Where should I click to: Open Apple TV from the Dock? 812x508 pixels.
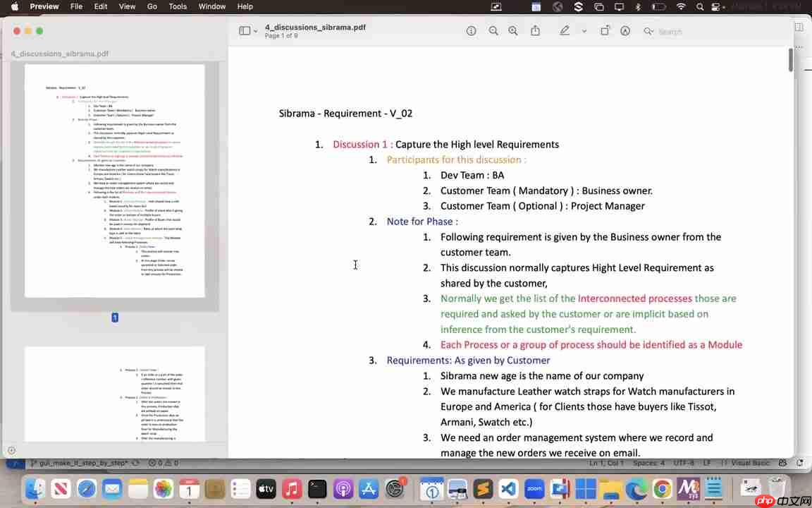click(x=266, y=489)
